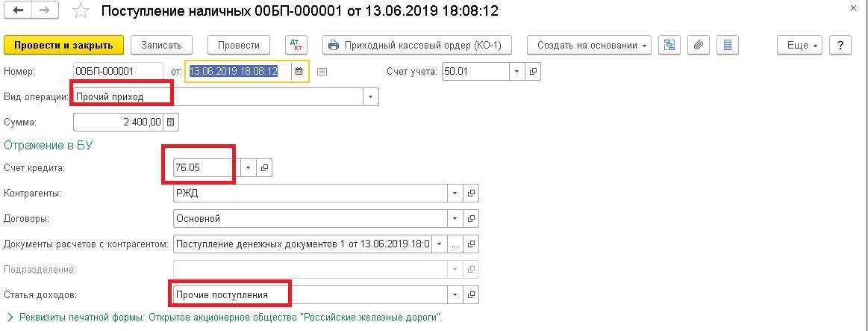Click Счет кредита field 76.05
Image resolution: width=868 pixels, height=331 pixels.
[x=207, y=167]
